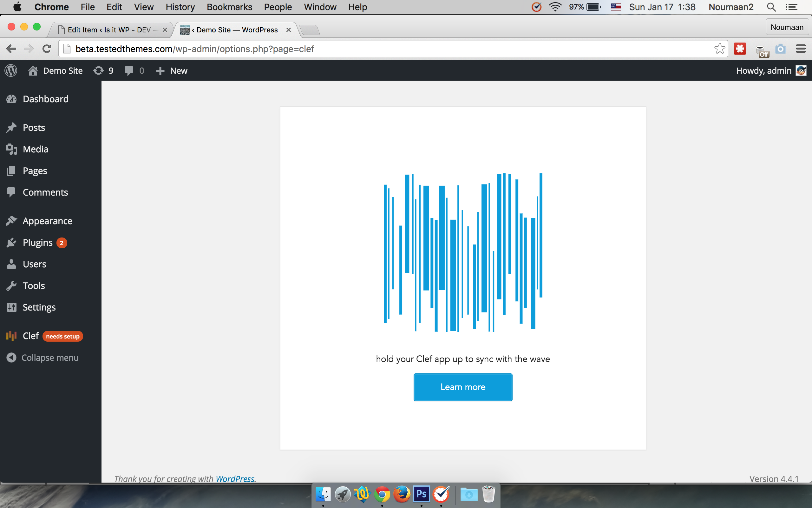Open Photoshop from the dock
The image size is (812, 508).
click(422, 494)
